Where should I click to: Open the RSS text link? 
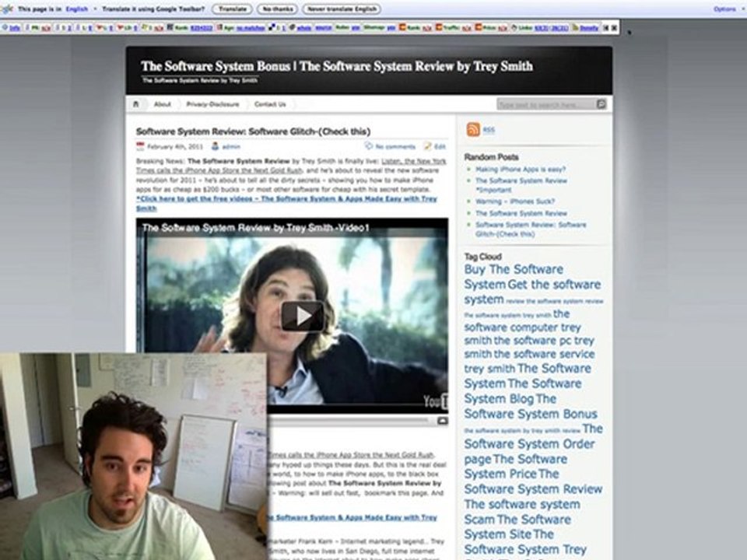(489, 130)
